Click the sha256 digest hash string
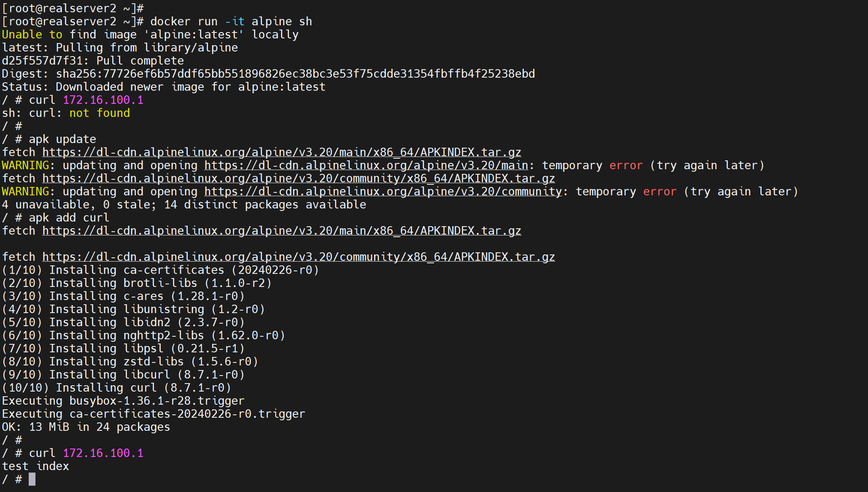Screen dimensions: 868x492 point(295,74)
